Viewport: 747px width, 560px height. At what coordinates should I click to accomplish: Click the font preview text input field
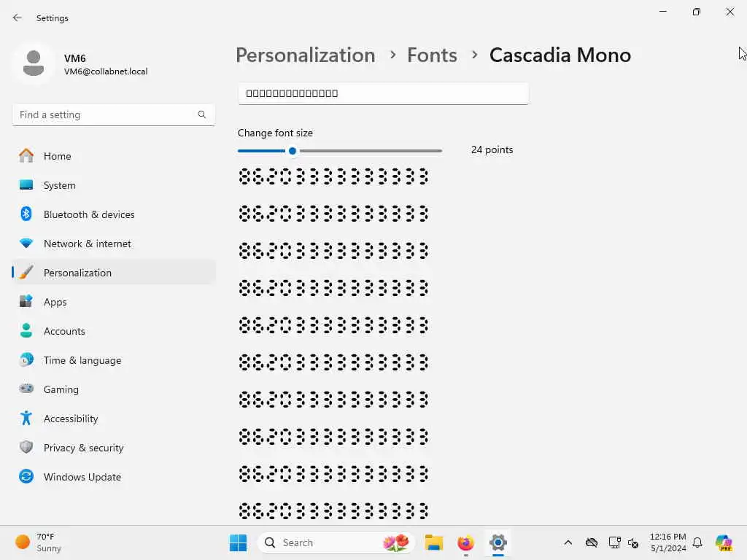coord(384,93)
